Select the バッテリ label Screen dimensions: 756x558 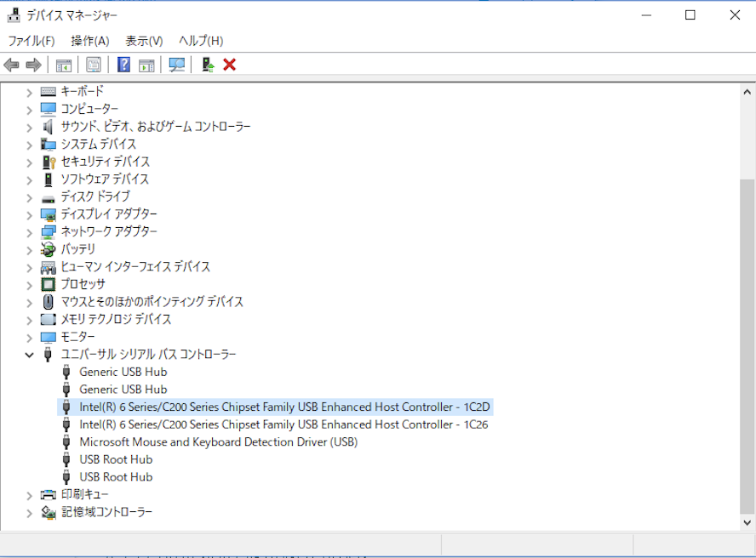point(77,249)
